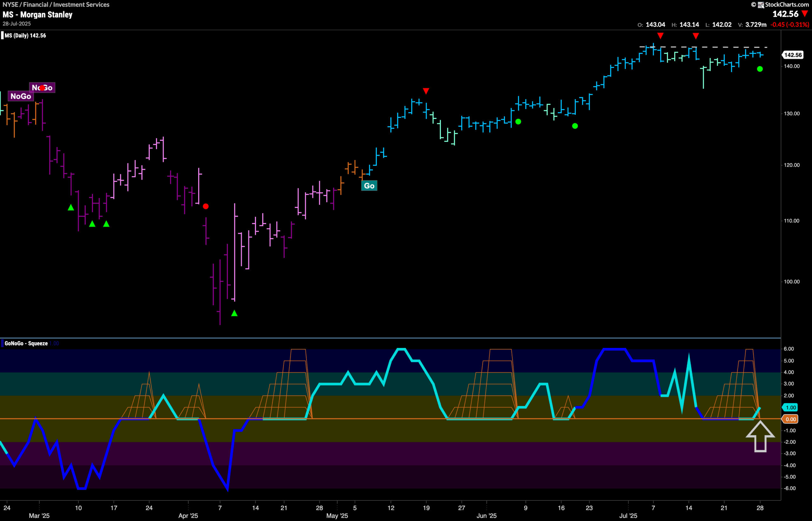812x521 pixels.
Task: Select the lower purple NoGo label
Action: [21, 96]
